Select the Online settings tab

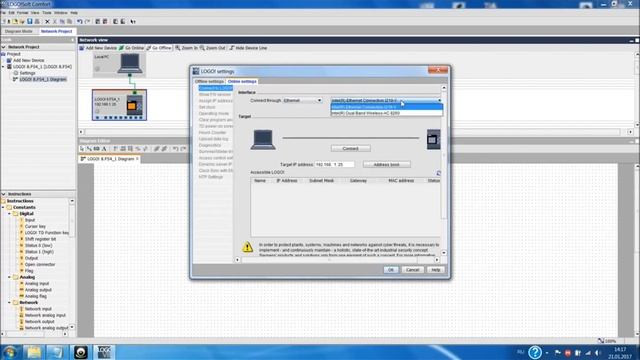click(242, 81)
